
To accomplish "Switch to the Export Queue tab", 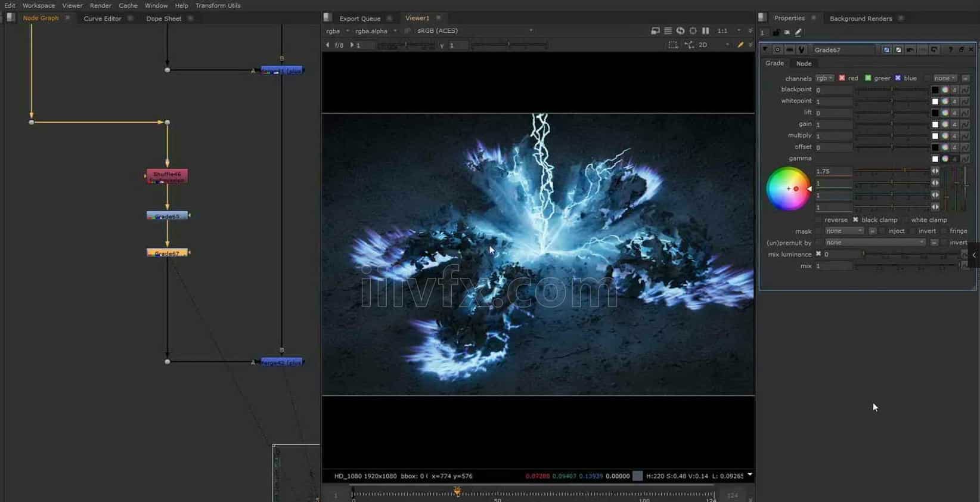I will coord(360,18).
